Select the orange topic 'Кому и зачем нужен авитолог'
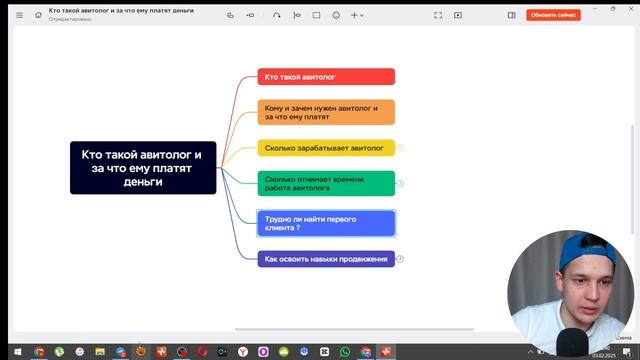The image size is (640, 360). (x=326, y=112)
